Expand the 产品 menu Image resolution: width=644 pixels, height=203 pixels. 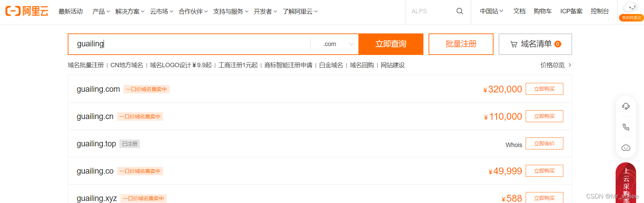click(x=101, y=12)
